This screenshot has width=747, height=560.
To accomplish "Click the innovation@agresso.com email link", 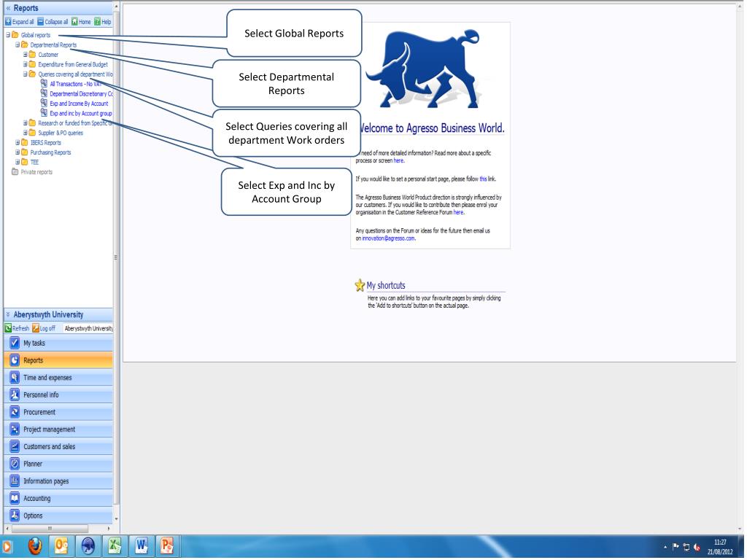I will click(388, 238).
